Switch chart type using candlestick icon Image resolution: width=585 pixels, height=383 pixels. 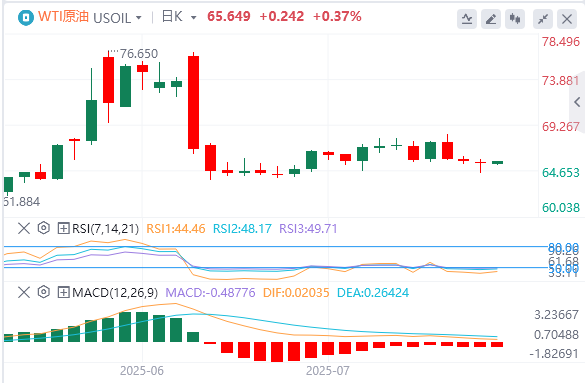point(515,19)
